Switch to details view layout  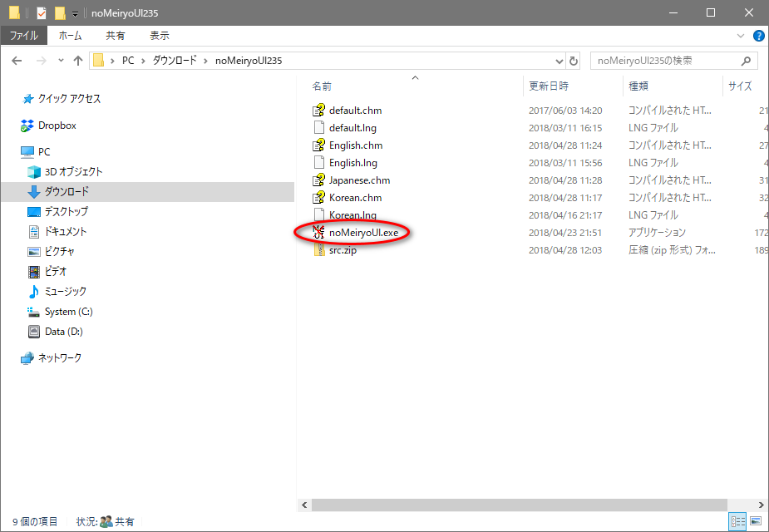(737, 521)
